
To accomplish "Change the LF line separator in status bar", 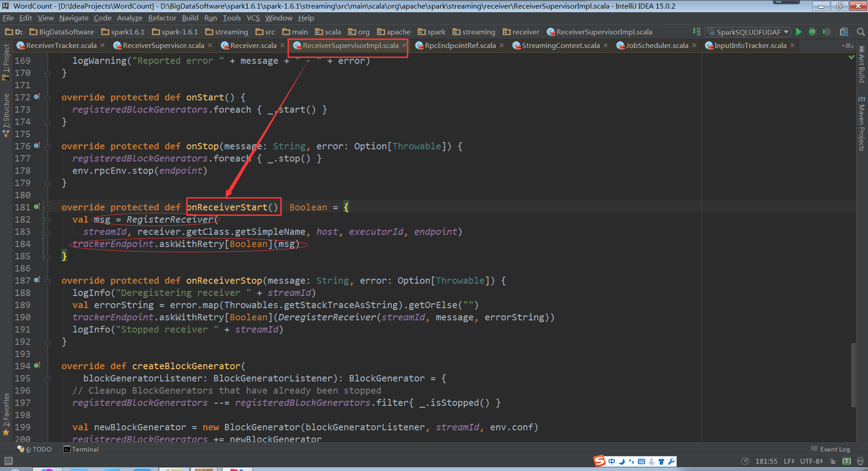I will coord(789,461).
